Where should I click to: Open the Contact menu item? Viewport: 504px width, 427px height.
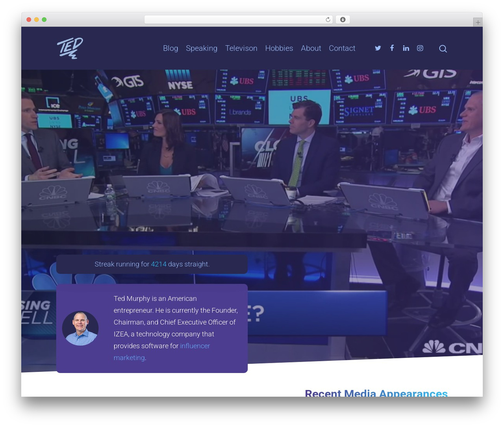342,48
